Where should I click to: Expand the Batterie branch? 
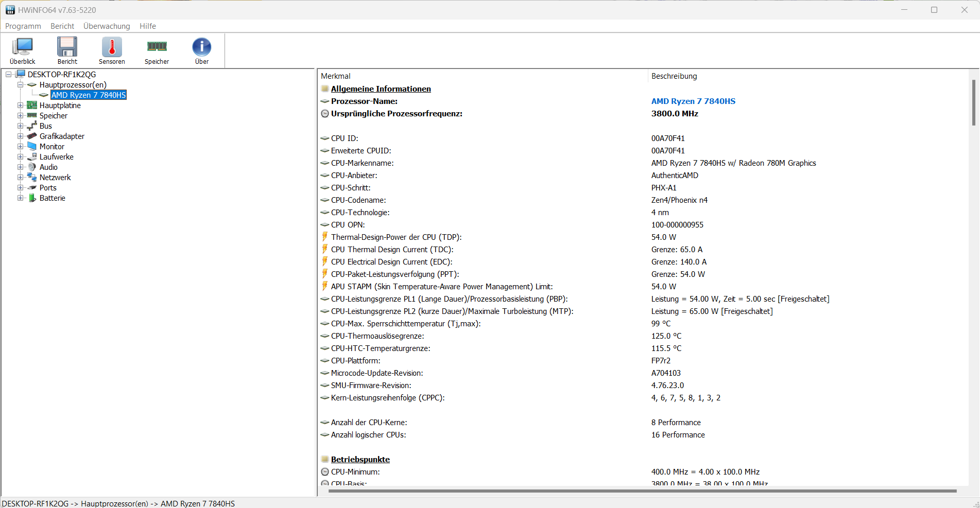pos(20,198)
